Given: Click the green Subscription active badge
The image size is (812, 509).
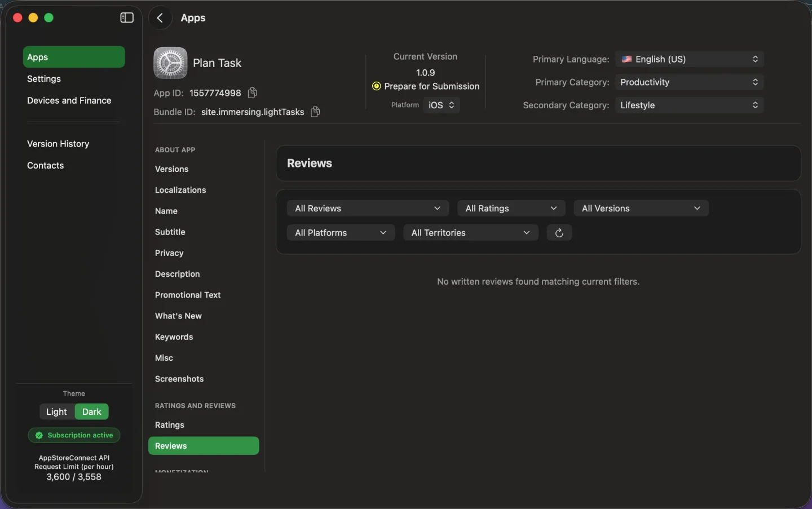Looking at the screenshot, I should (x=74, y=435).
